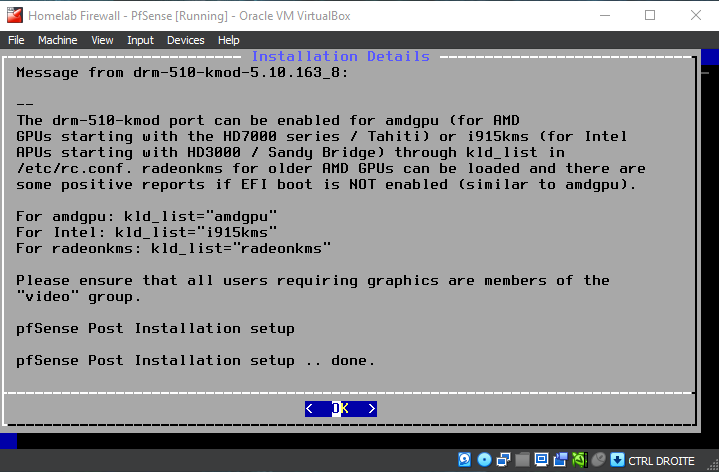
Task: Click the 'Please ensure that all users' line
Action: (x=313, y=280)
